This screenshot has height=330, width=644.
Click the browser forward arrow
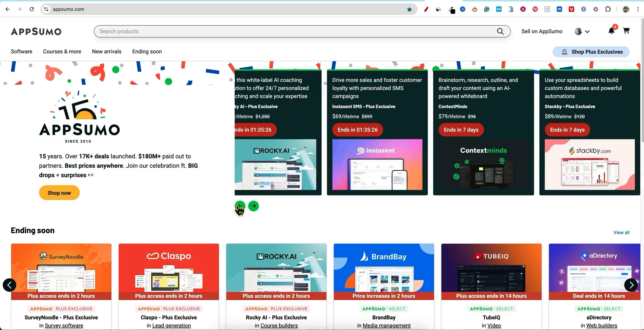click(19, 9)
